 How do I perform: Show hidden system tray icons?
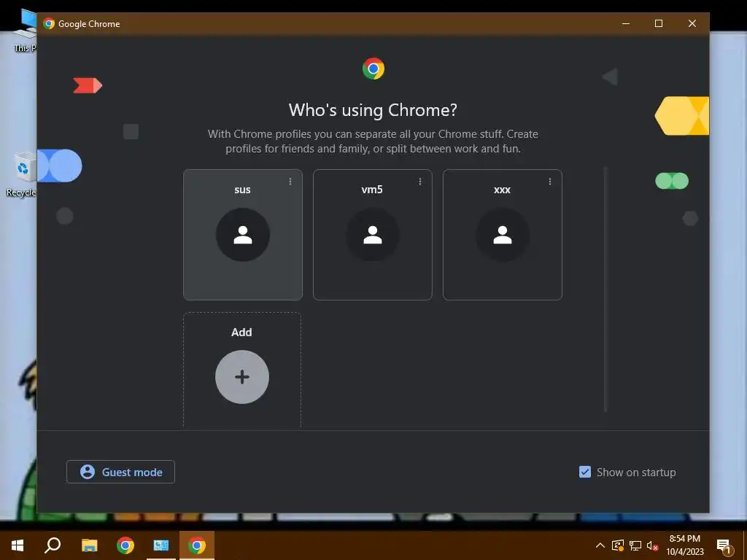coord(600,545)
